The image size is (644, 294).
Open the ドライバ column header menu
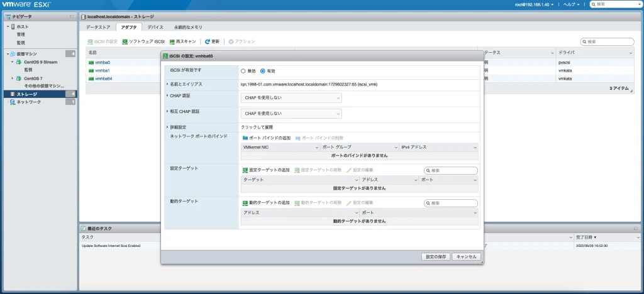point(630,53)
